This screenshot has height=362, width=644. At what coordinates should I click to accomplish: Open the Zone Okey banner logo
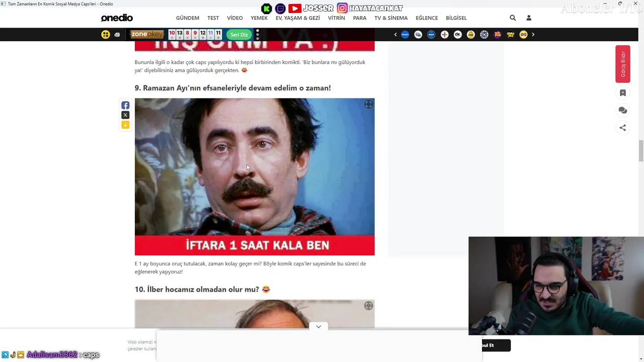pyautogui.click(x=147, y=34)
